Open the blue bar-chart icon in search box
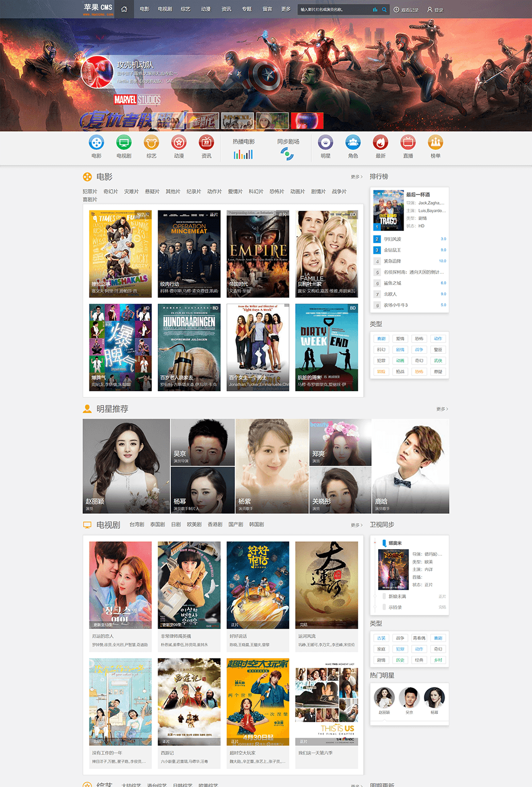The width and height of the screenshot is (532, 787). coord(375,10)
